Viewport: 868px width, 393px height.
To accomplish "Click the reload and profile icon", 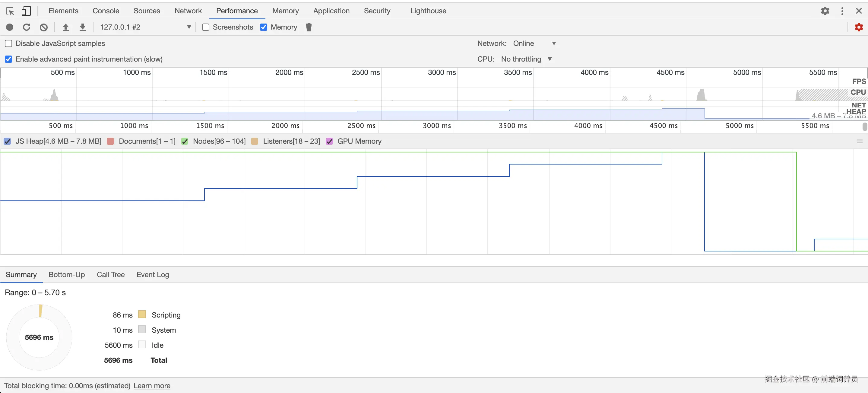I will (x=27, y=27).
